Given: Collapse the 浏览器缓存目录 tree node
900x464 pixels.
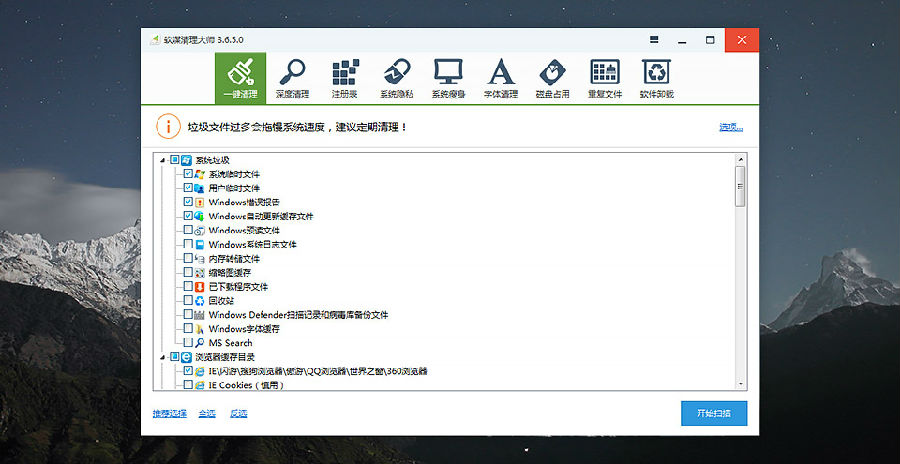Looking at the screenshot, I should (x=163, y=357).
